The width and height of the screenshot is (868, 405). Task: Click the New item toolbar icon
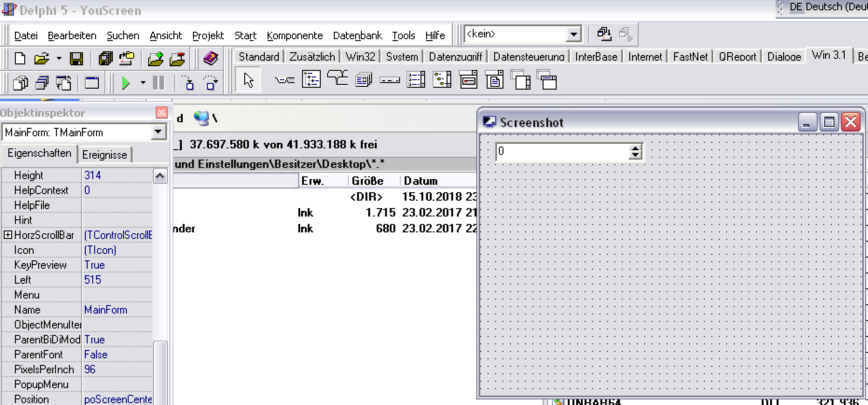20,58
